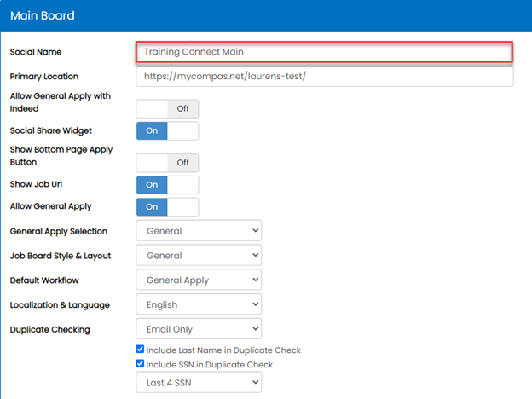Open the Last 4 SSN dropdown
Image resolution: width=532 pixels, height=399 pixels.
coord(199,383)
